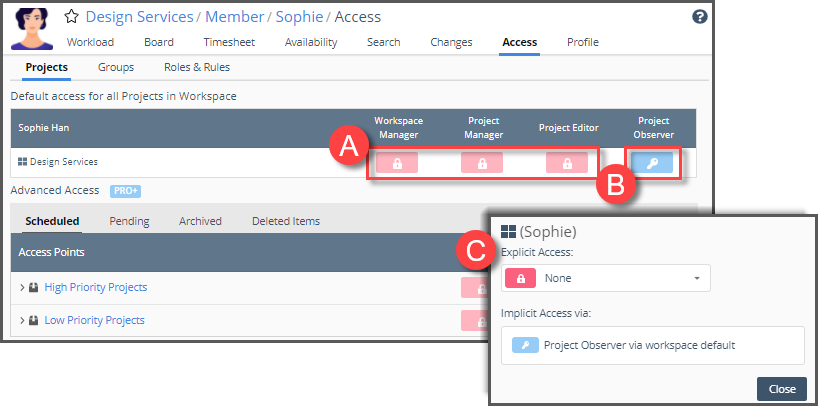Expand the High Priority Projects row
Screen dimensions: 818x406
(22, 288)
